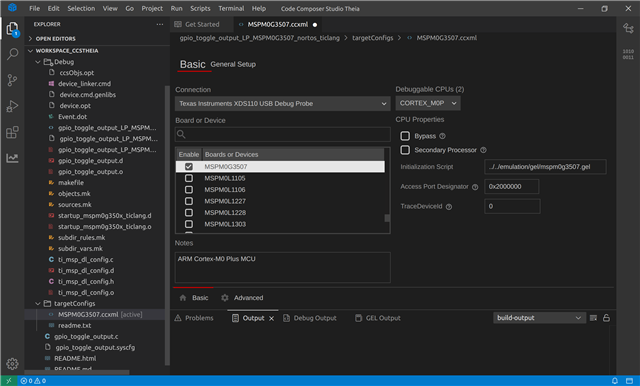The height and width of the screenshot is (386, 640).
Task: Click the Board or Device search field
Action: 282,134
